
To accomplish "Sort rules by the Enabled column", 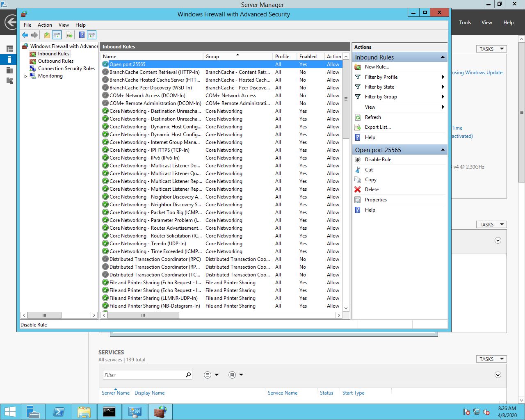I will click(x=308, y=57).
